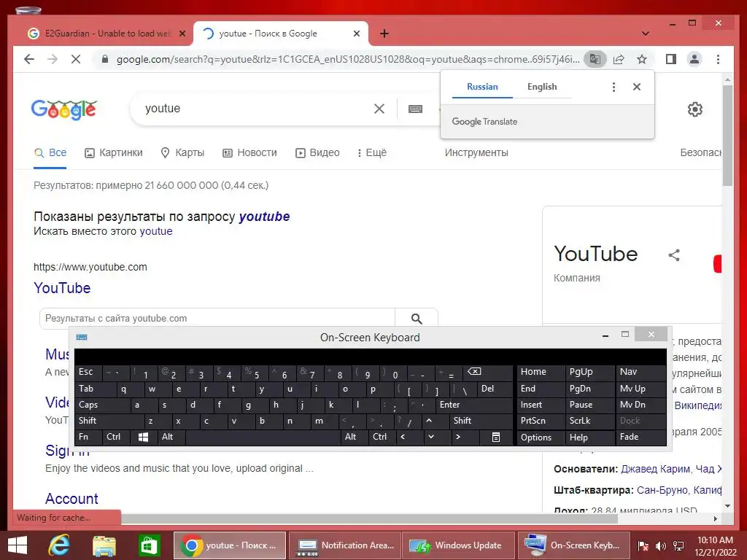Open the Chrome three-dot menu

pyautogui.click(x=718, y=59)
